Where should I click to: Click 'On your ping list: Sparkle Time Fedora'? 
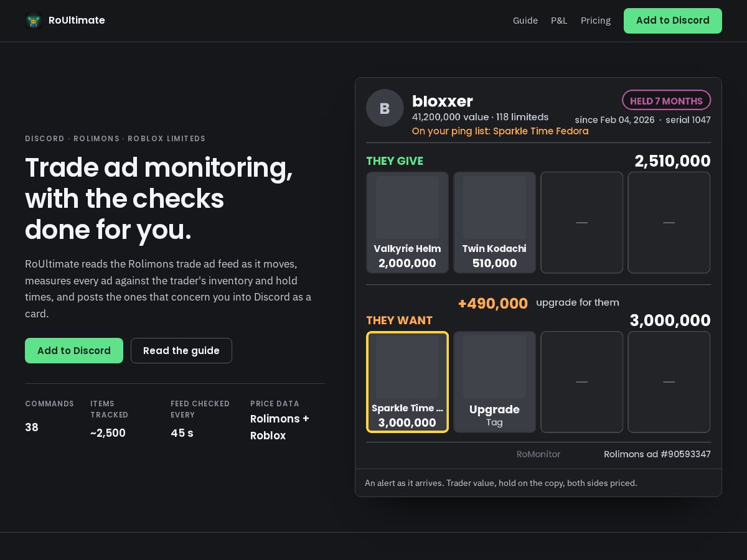pos(500,131)
